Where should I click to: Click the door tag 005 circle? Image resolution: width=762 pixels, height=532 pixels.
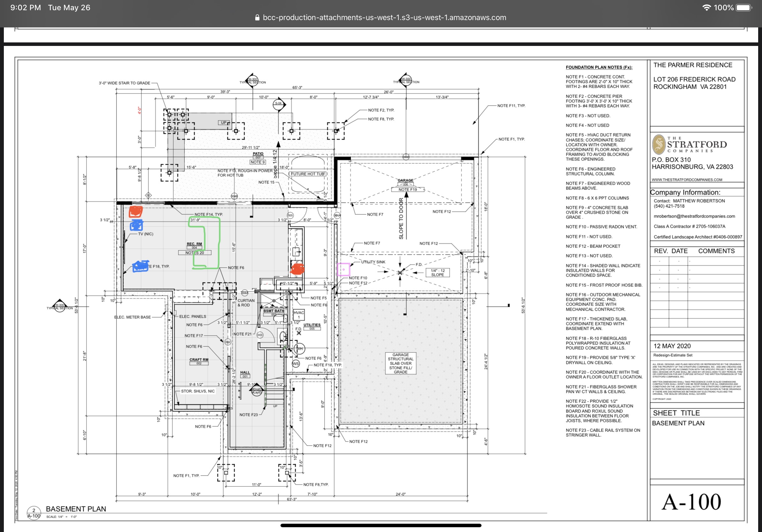(290, 216)
